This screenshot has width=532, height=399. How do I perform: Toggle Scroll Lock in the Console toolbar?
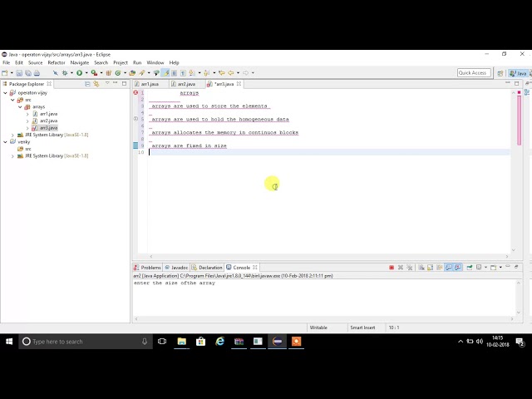[431, 268]
